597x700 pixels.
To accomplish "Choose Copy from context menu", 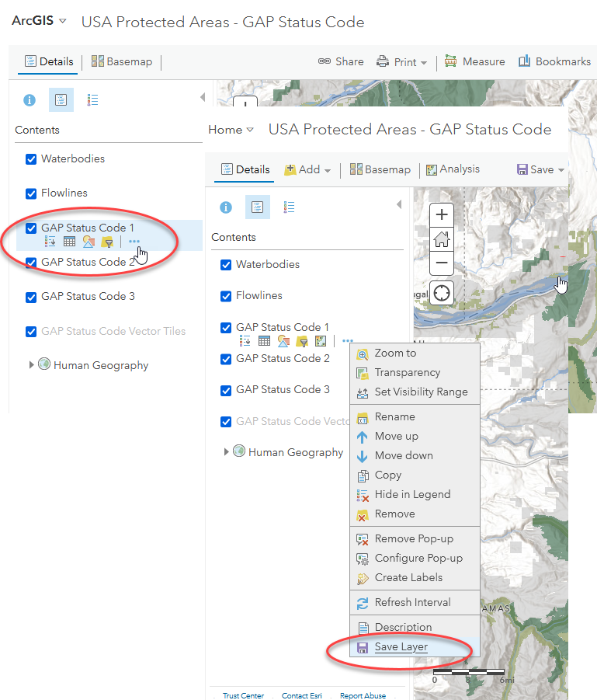I will 415,475.
